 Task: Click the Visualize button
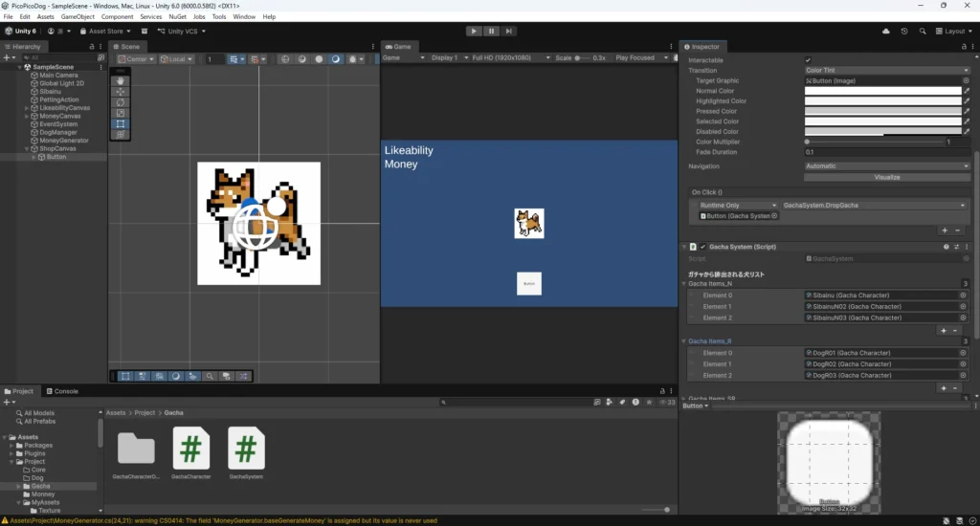pyautogui.click(x=886, y=177)
